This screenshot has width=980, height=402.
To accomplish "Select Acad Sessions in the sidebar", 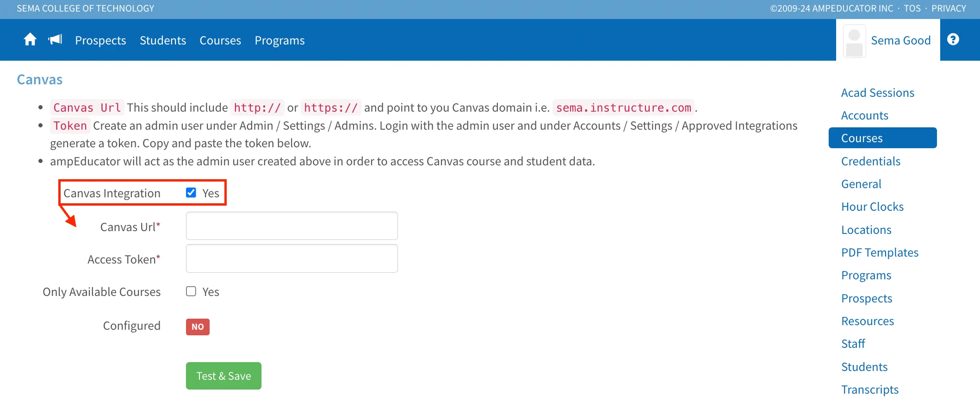I will click(877, 93).
